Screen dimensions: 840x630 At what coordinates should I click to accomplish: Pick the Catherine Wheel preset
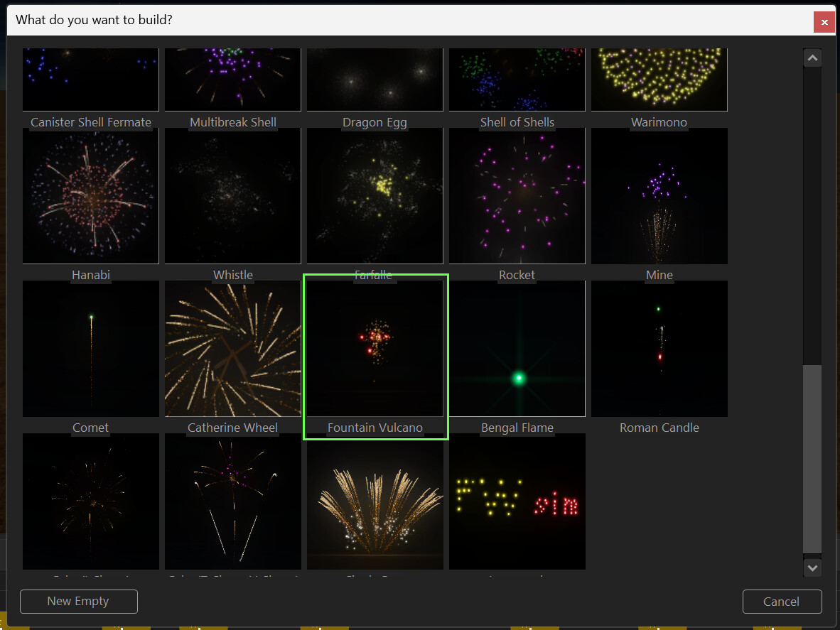point(233,349)
